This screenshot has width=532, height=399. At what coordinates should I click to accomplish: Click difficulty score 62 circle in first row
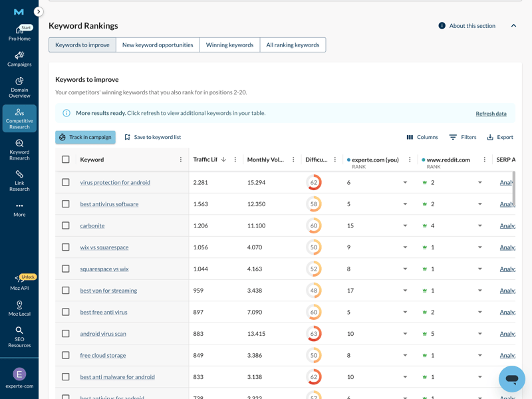[x=314, y=182]
